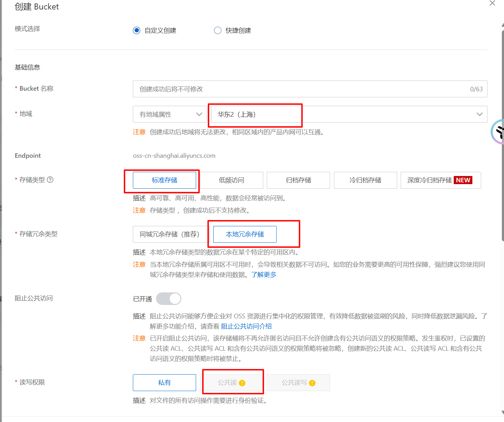504x422 pixels.
Task: Open the 阻止公共访问介绍 link
Action: pos(246,326)
